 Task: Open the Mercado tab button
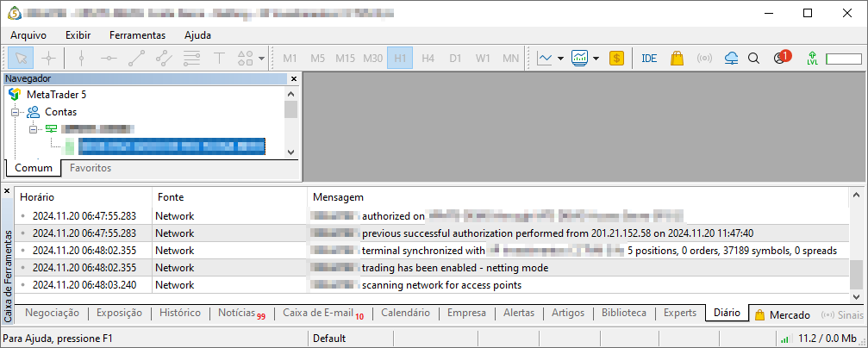783,315
